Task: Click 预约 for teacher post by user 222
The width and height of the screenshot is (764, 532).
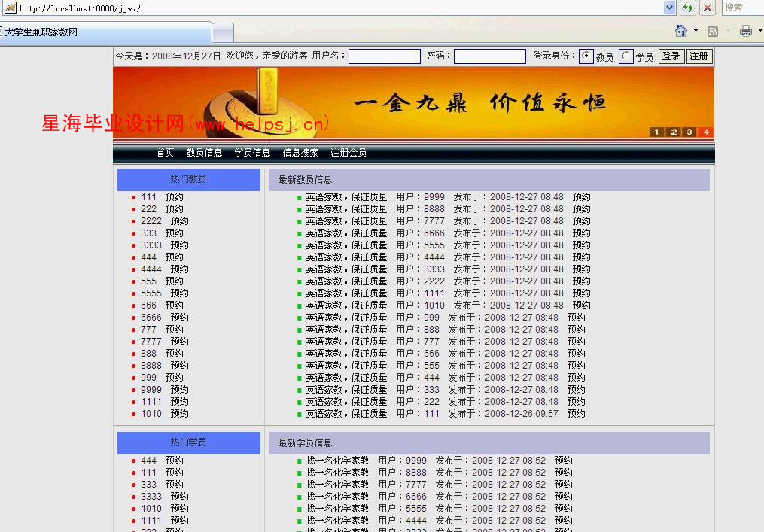Action: point(576,401)
